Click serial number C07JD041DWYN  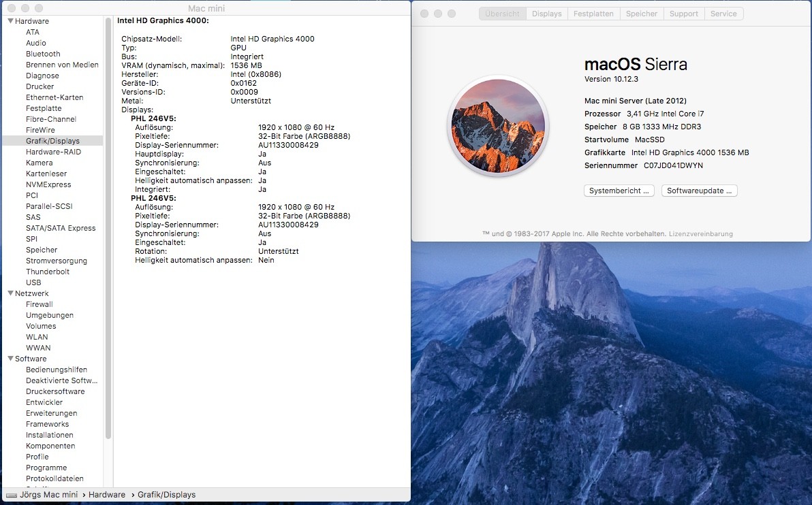pos(673,165)
